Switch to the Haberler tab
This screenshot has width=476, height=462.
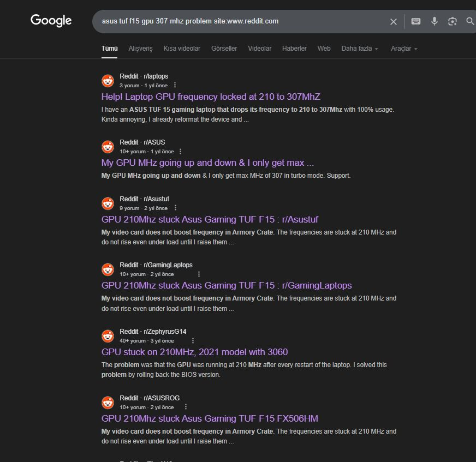294,49
